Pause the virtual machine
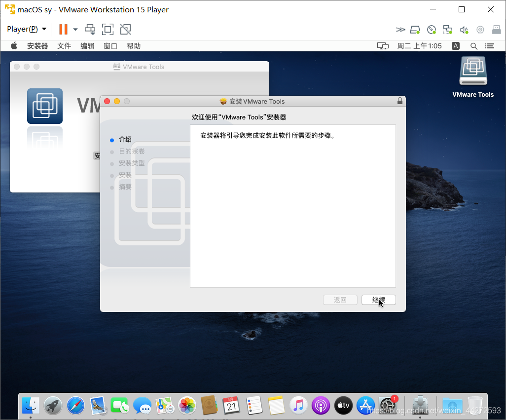 [63, 29]
